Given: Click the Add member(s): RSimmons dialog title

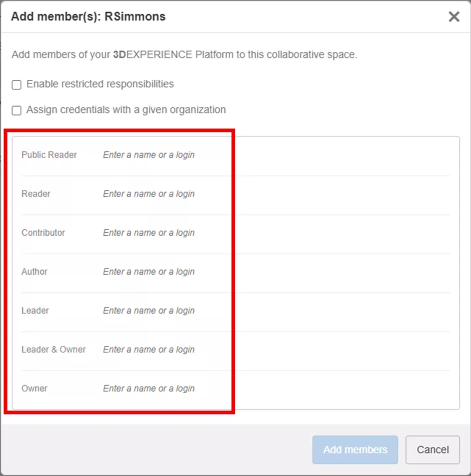Looking at the screenshot, I should pos(88,17).
